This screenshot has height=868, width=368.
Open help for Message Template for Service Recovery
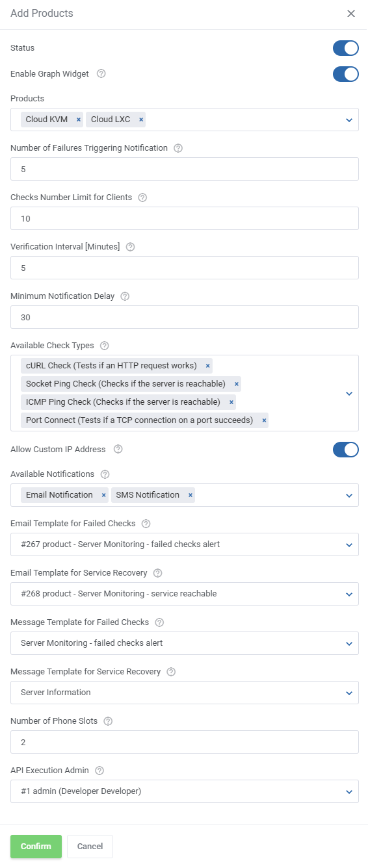click(171, 671)
